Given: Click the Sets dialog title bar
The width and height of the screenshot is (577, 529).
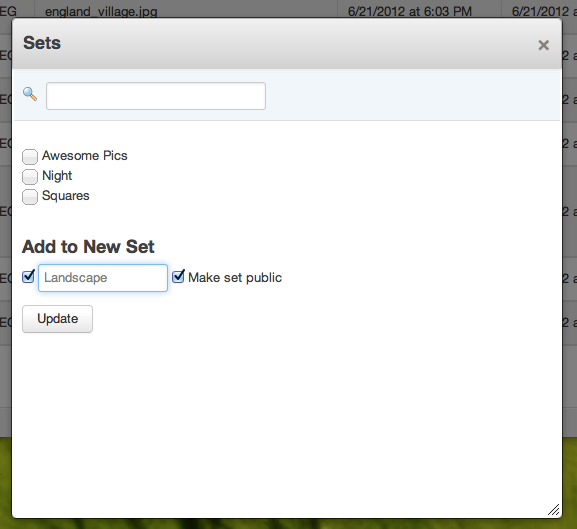Looking at the screenshot, I should (x=287, y=43).
